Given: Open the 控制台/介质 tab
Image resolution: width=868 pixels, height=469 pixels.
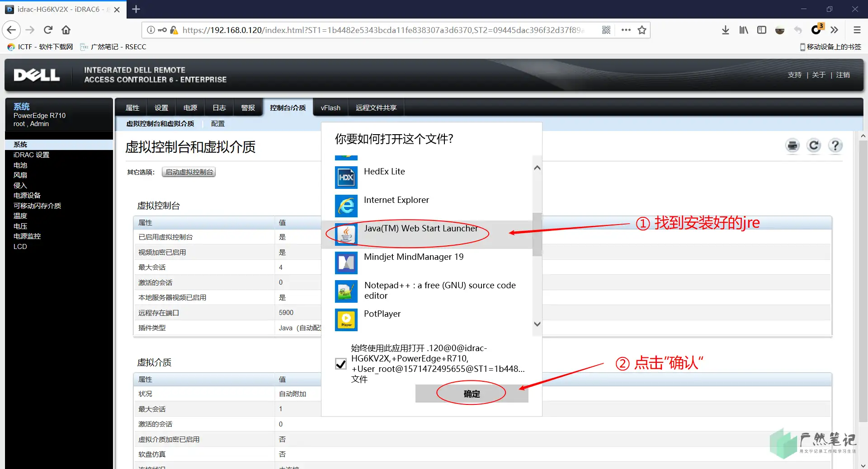Looking at the screenshot, I should click(x=288, y=108).
